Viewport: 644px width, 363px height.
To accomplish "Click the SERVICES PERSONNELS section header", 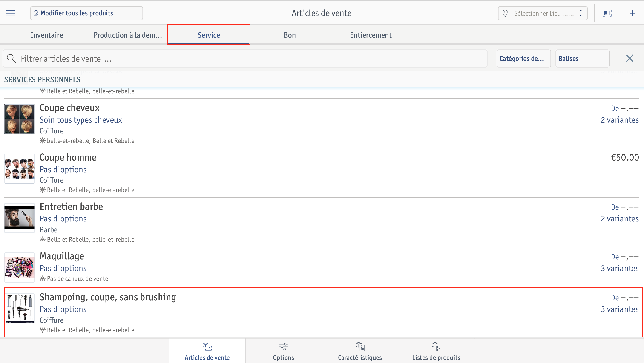I will click(x=42, y=80).
